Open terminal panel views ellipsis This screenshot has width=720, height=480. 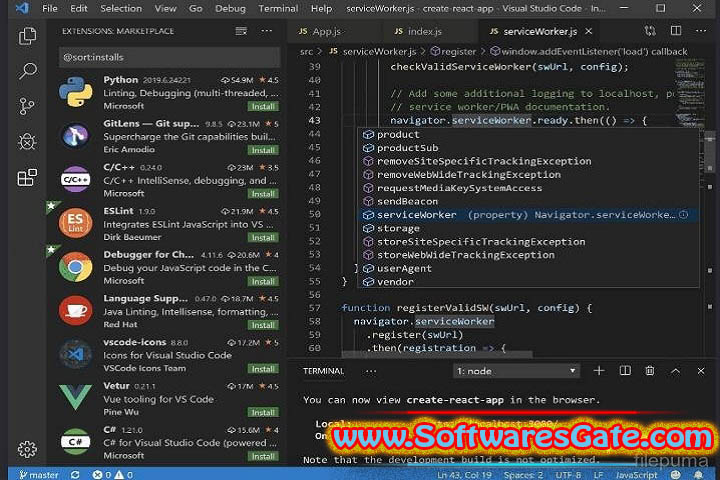tap(371, 371)
